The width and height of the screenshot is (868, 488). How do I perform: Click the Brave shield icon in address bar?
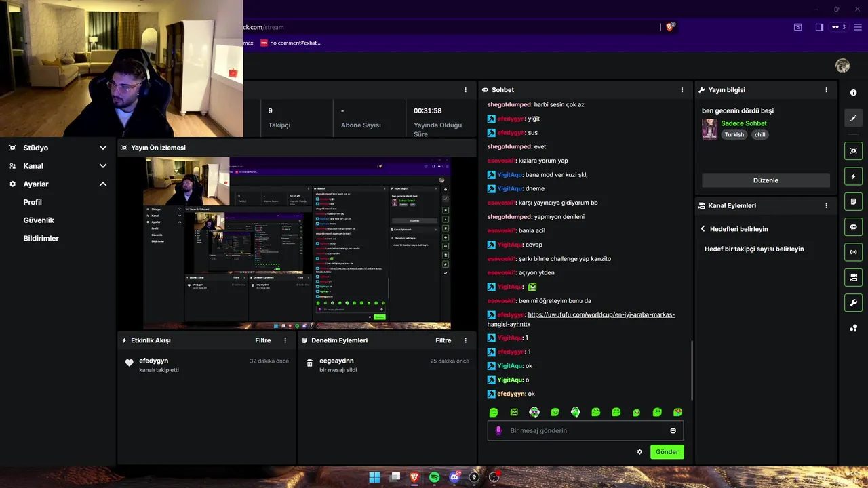click(x=670, y=26)
